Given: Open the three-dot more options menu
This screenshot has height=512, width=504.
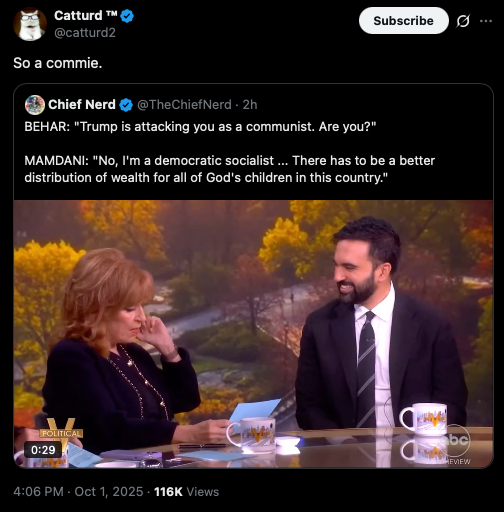Looking at the screenshot, I should click(x=486, y=21).
